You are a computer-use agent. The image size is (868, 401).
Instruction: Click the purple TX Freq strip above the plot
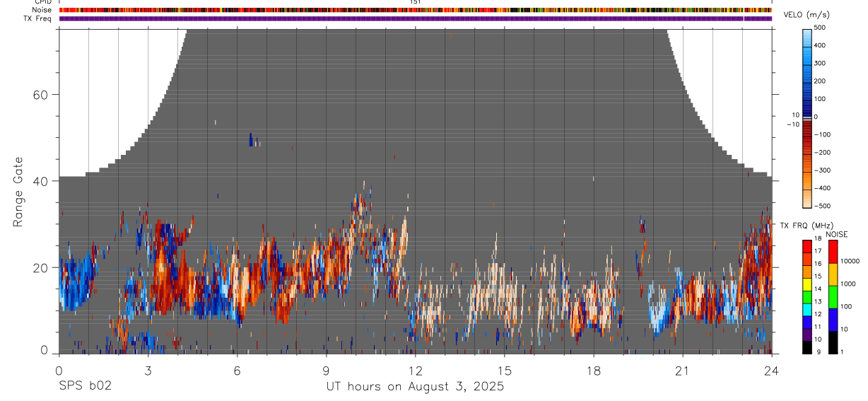pyautogui.click(x=416, y=18)
